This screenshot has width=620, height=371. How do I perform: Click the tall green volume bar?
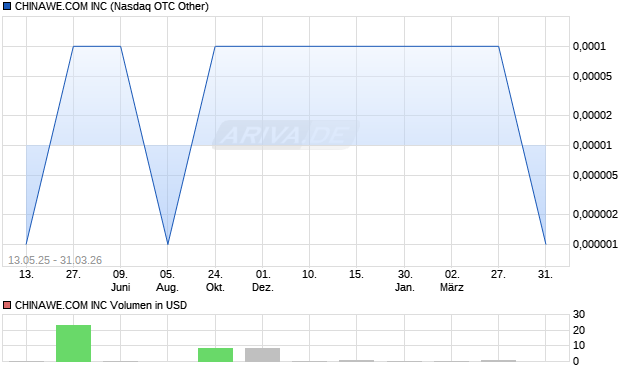74,343
